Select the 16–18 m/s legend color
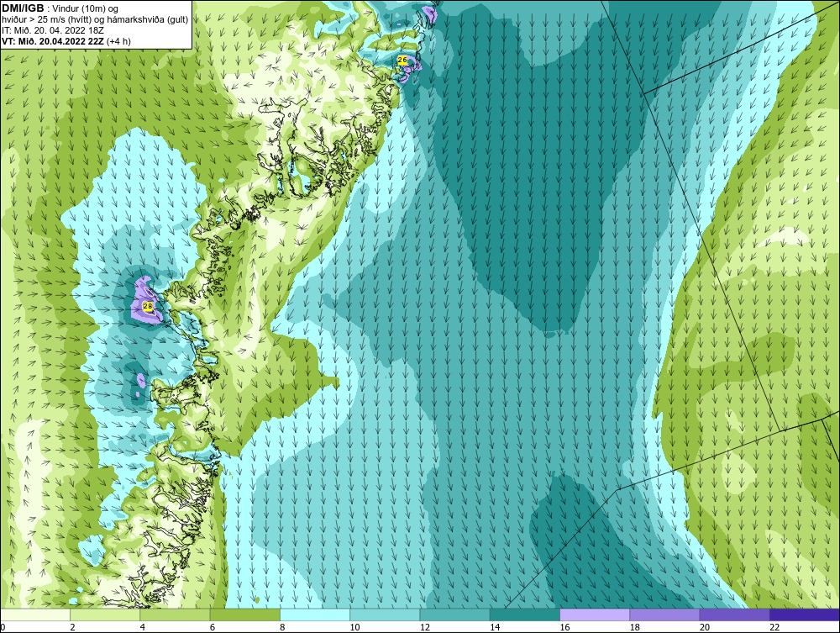Screen dimensions: 840x633 pyautogui.click(x=595, y=615)
